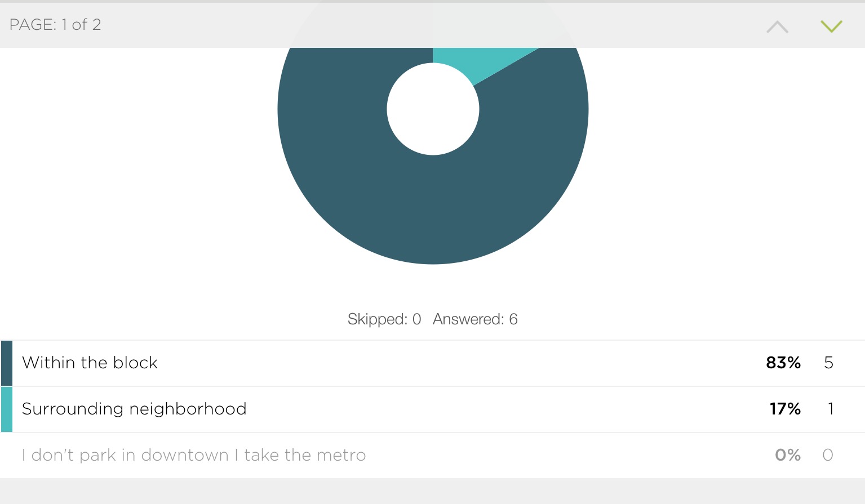Screen dimensions: 865x504
Task: Click the teal Surrounding neighborhood swatch
Action: click(x=7, y=409)
